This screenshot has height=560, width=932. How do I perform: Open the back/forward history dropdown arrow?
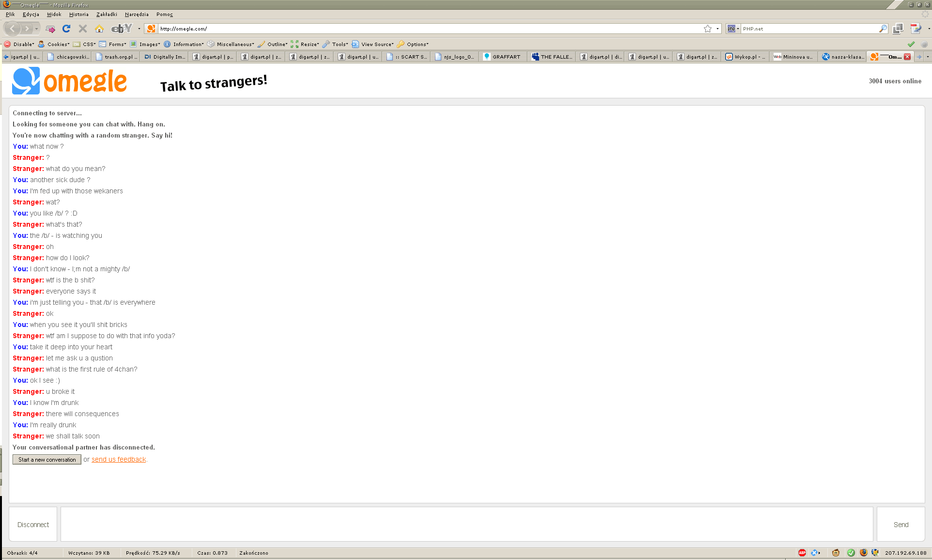(36, 29)
